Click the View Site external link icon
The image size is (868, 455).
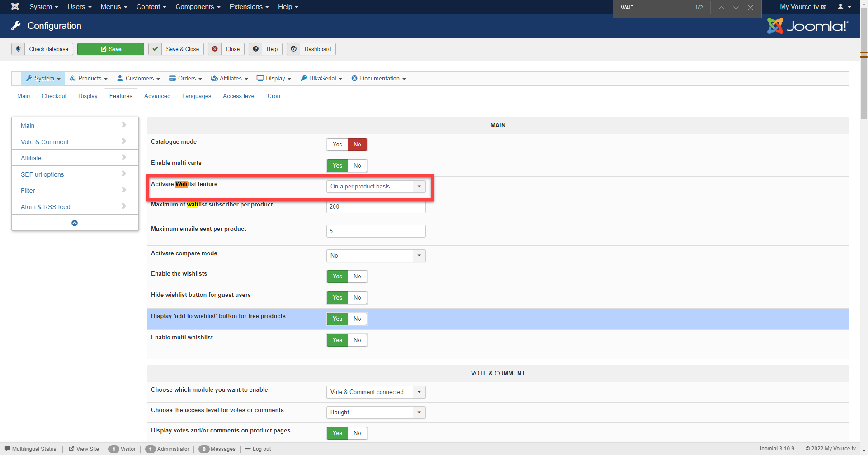pos(71,449)
